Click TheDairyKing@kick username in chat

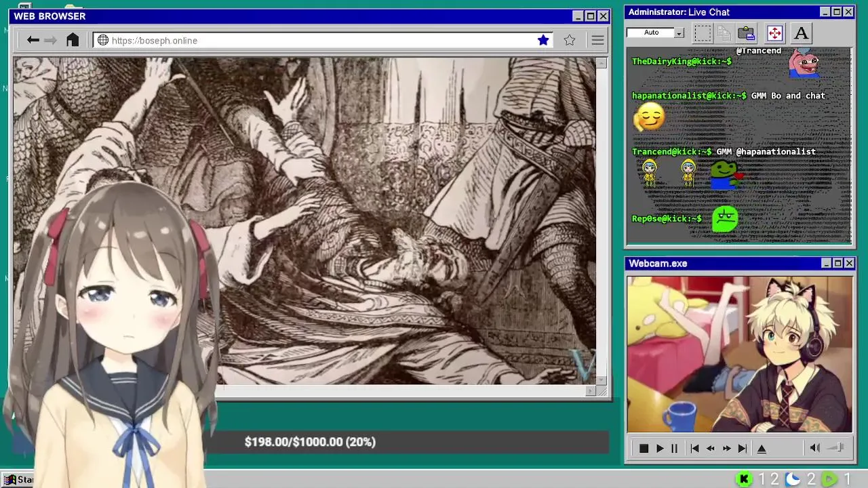coord(682,62)
